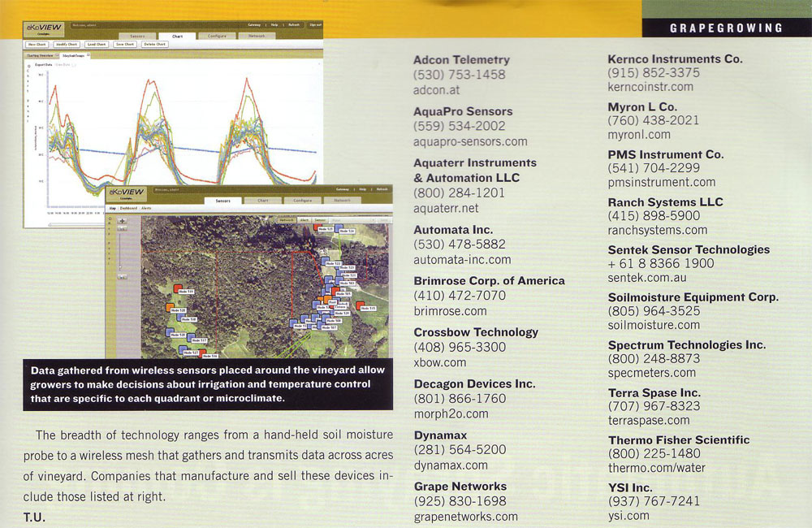Open Gateway link in chart window header

pyautogui.click(x=254, y=25)
